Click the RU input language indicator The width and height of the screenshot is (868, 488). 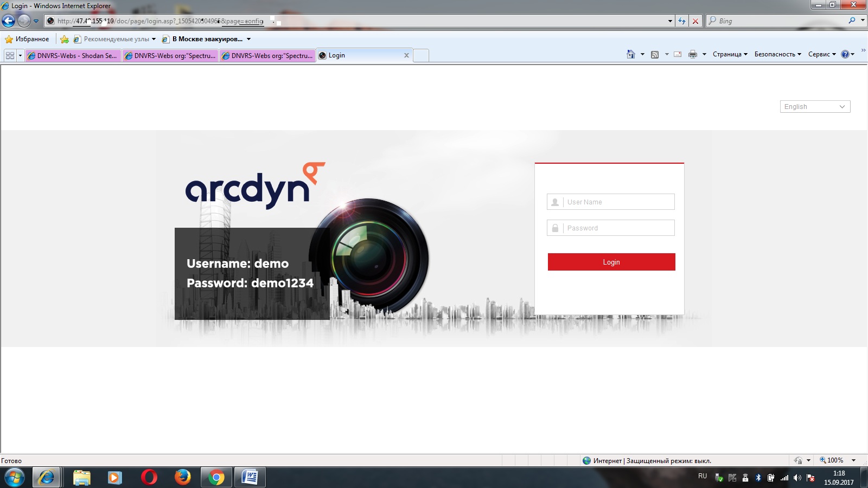703,476
